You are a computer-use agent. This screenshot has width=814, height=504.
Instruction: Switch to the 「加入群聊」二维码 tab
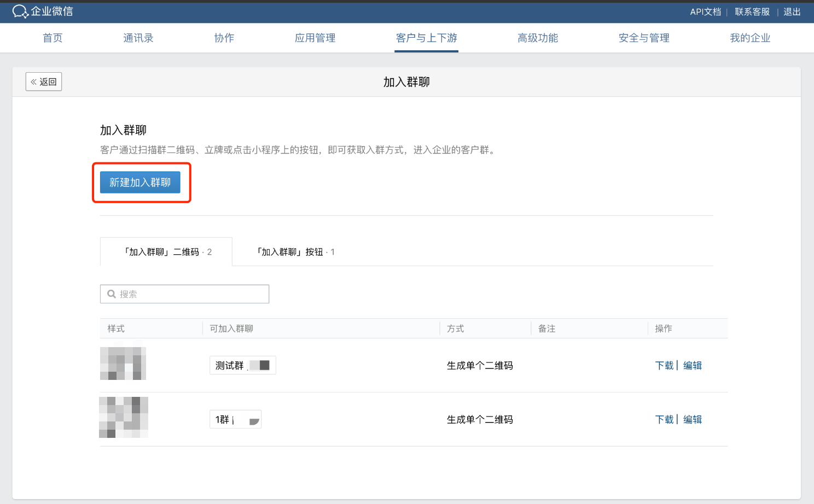tap(166, 252)
